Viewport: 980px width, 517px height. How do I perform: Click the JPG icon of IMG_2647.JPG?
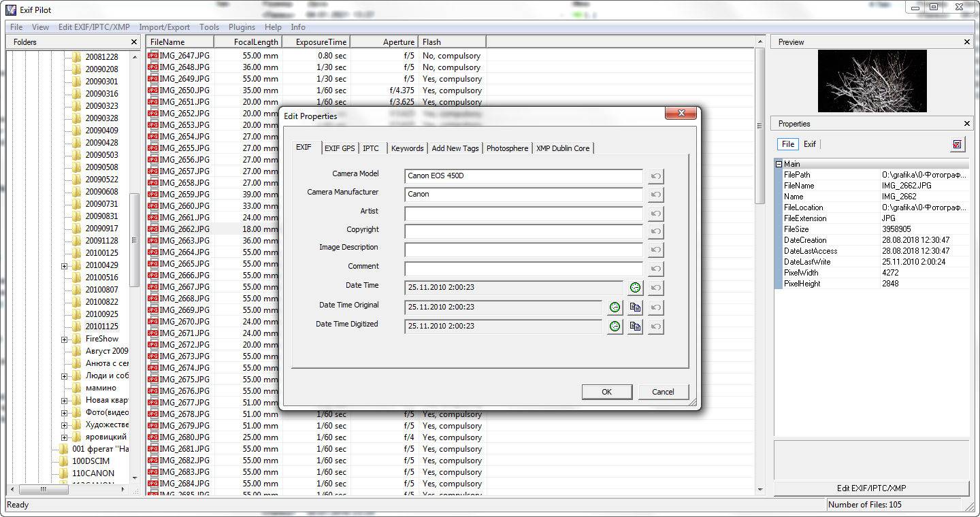coord(153,56)
